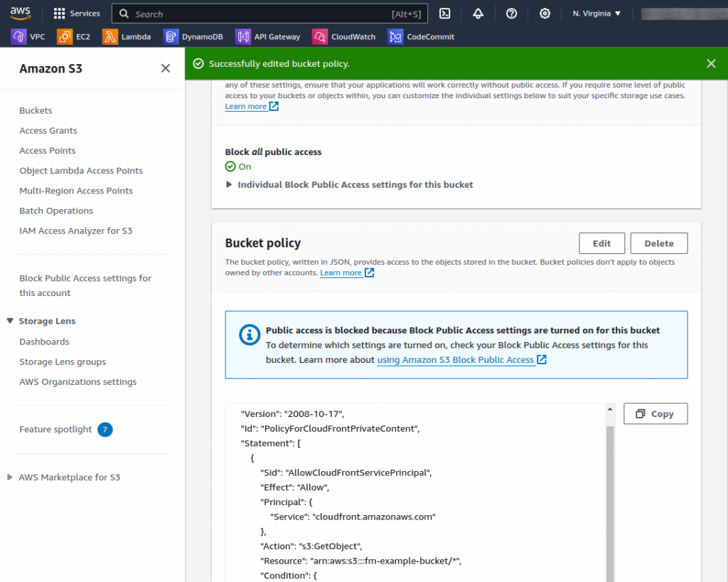728x582 pixels.
Task: Open the help question-mark icon
Action: (x=511, y=14)
